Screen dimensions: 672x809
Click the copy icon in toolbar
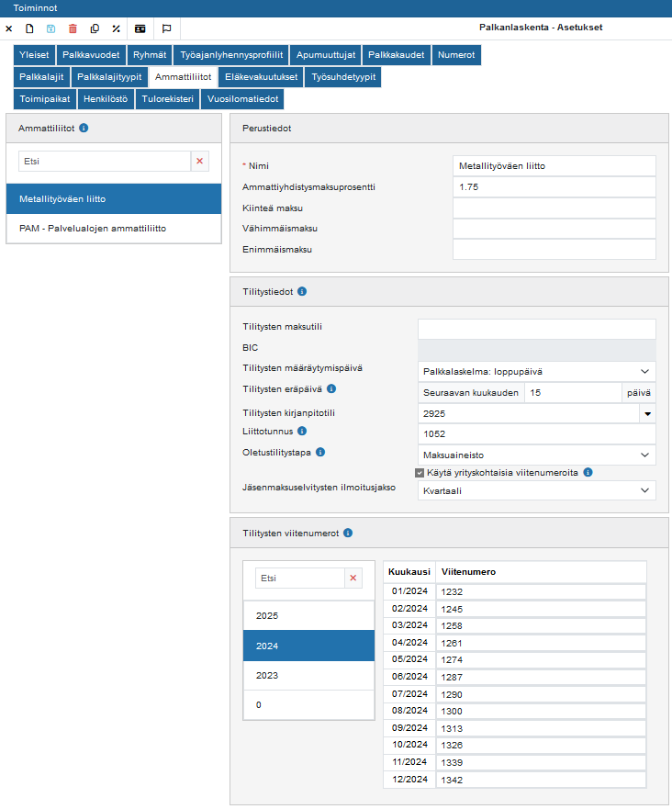pyautogui.click(x=95, y=28)
